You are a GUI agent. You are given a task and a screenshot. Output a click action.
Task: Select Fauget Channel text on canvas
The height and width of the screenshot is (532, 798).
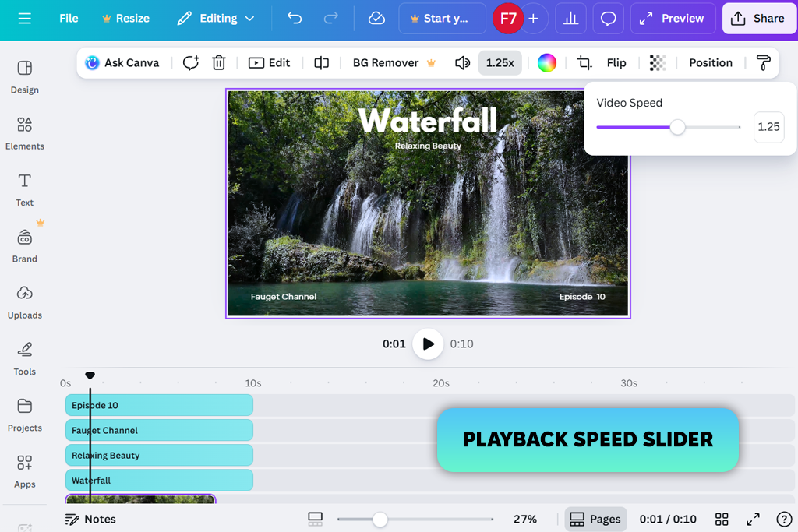pyautogui.click(x=284, y=297)
